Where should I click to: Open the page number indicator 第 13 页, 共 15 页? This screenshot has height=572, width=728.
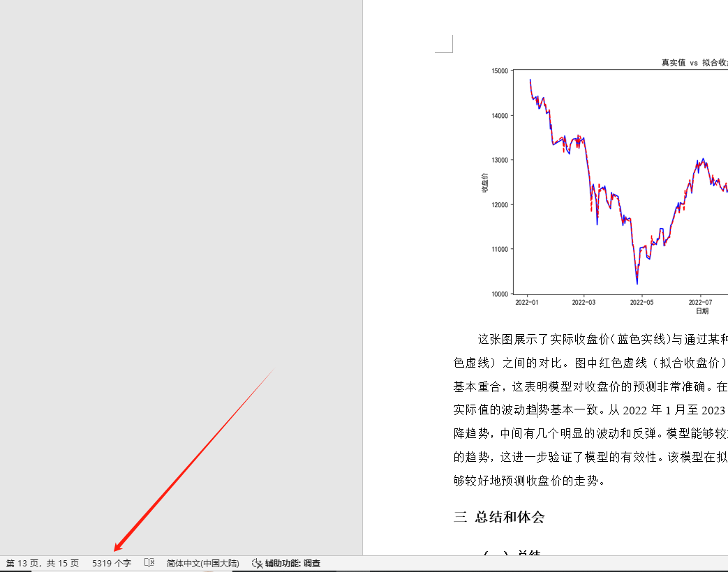[x=43, y=563]
